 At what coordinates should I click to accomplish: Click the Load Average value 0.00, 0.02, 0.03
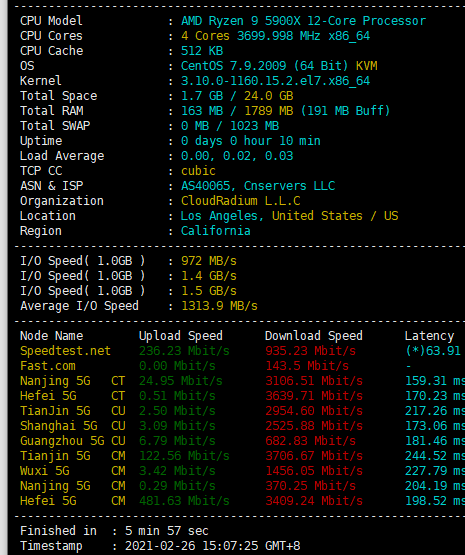click(x=237, y=156)
